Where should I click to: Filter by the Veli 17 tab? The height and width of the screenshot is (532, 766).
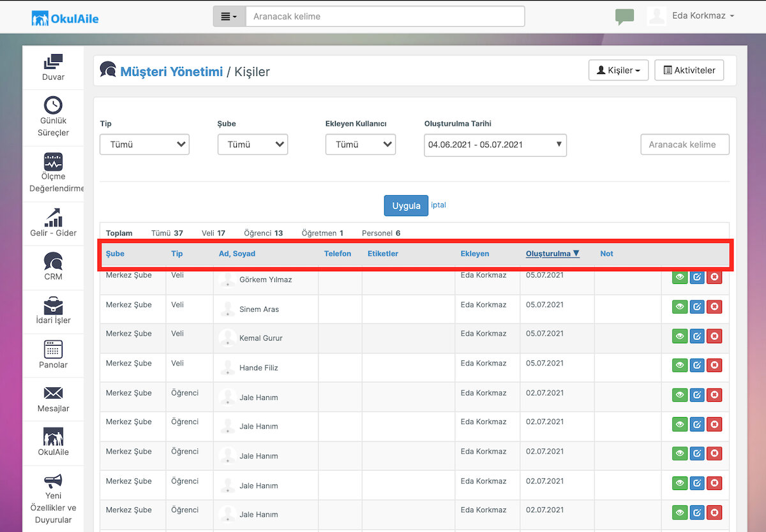(213, 233)
